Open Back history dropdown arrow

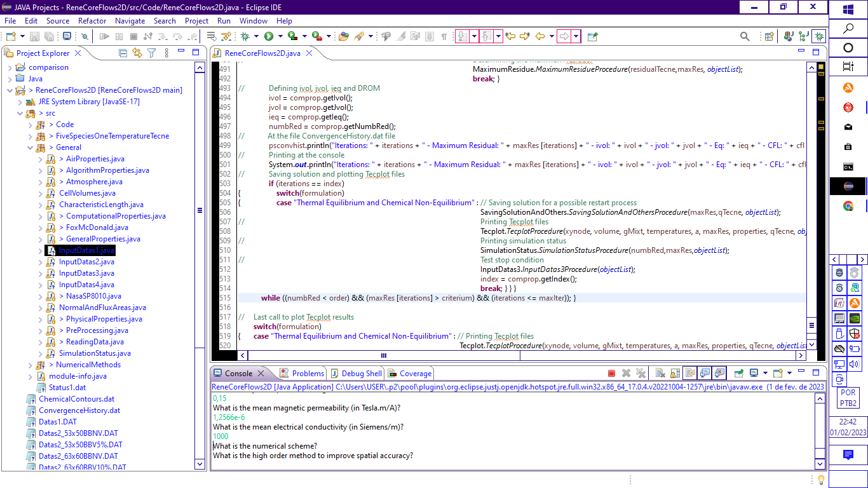552,36
